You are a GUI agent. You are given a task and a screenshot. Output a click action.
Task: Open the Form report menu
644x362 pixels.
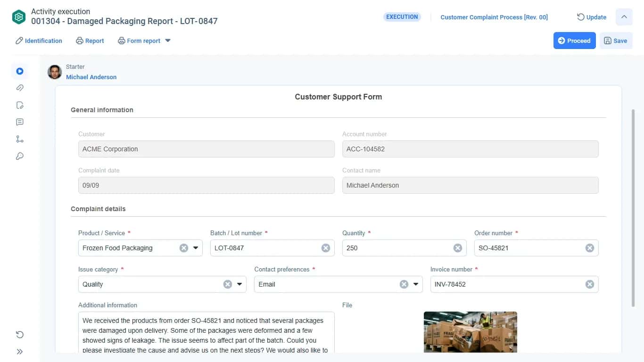pyautogui.click(x=144, y=41)
